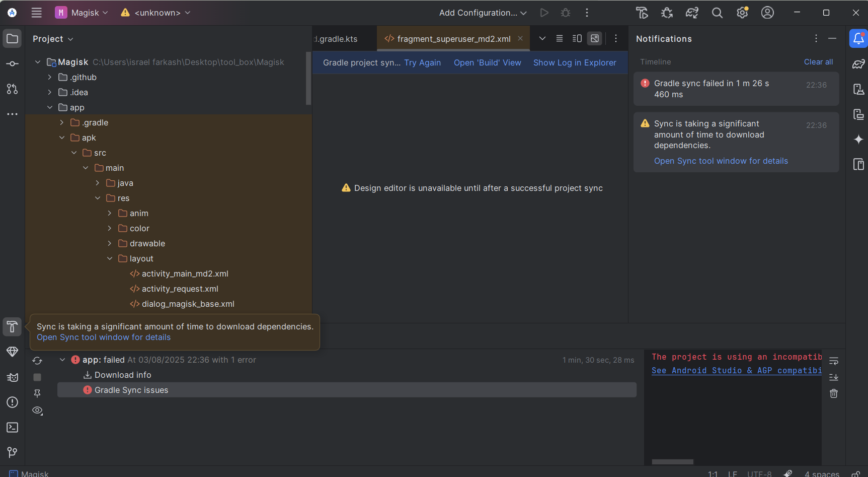Open run toolbar more actions menu

coord(587,13)
